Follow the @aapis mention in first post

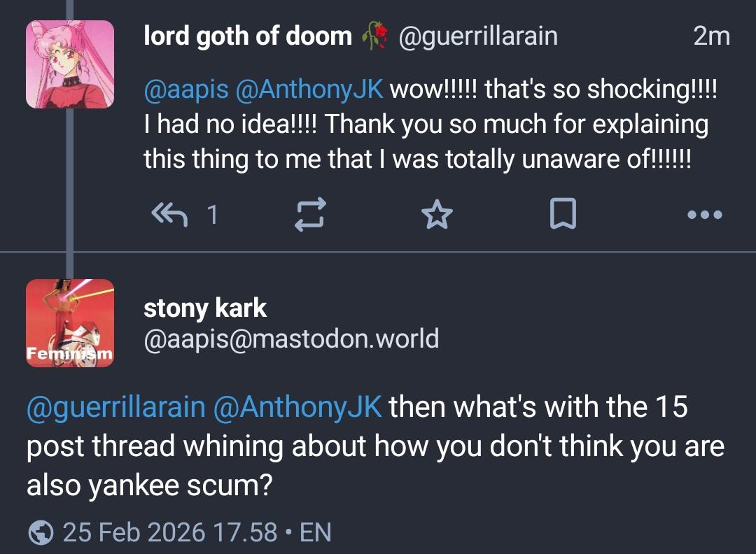point(186,90)
